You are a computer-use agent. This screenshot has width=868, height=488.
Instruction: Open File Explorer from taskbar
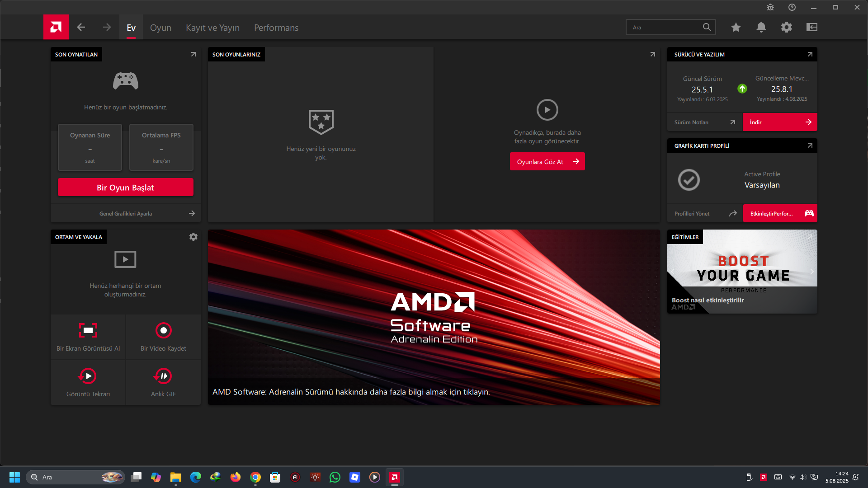click(x=176, y=477)
